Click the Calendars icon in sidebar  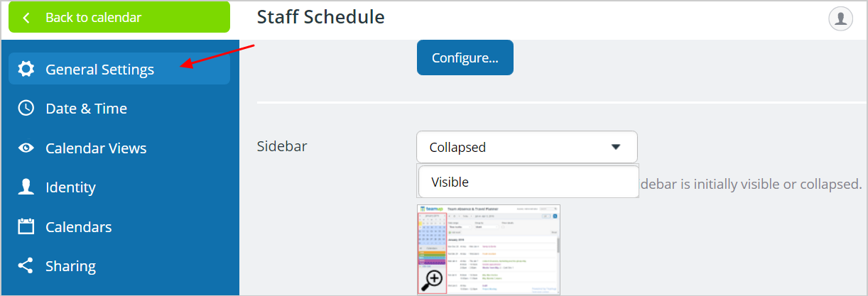[26, 227]
